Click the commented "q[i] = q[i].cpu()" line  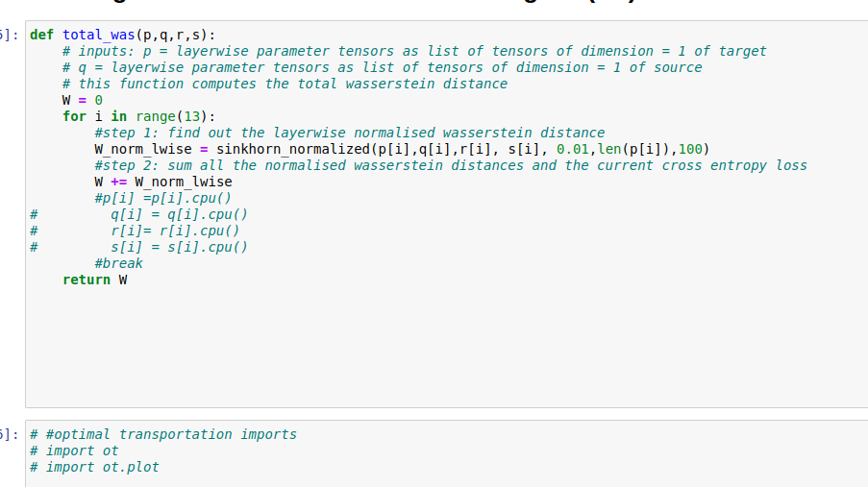[x=179, y=214]
